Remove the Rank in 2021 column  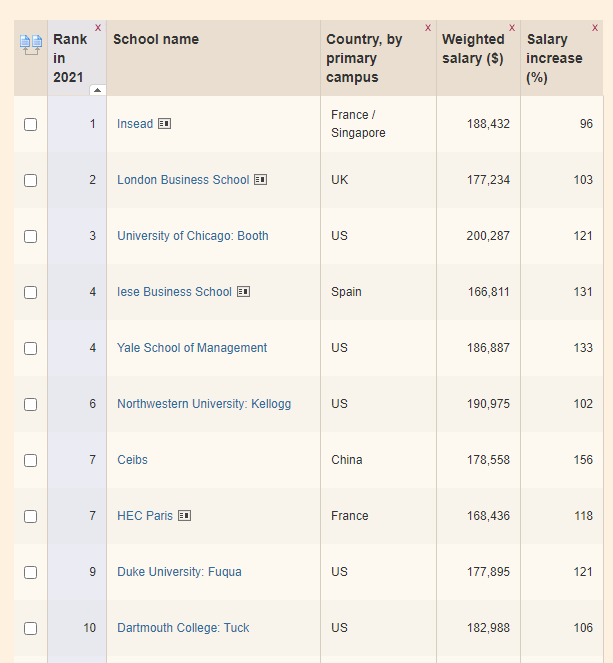coord(98,28)
